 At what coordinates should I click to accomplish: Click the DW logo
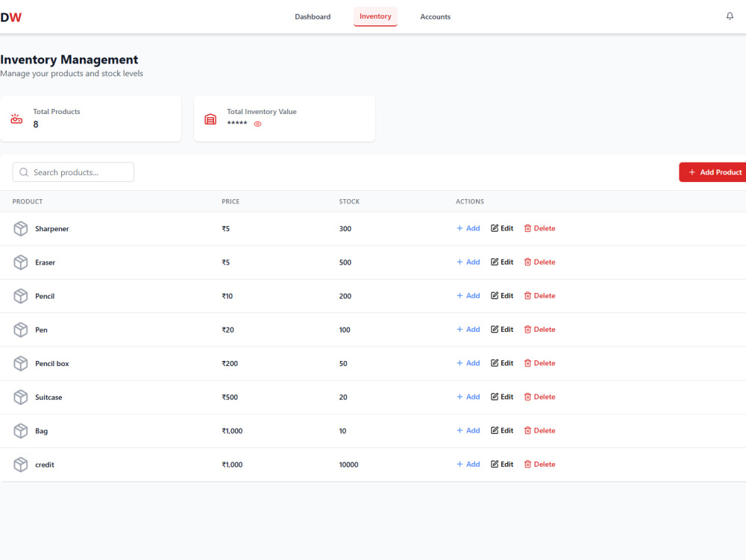coord(11,18)
